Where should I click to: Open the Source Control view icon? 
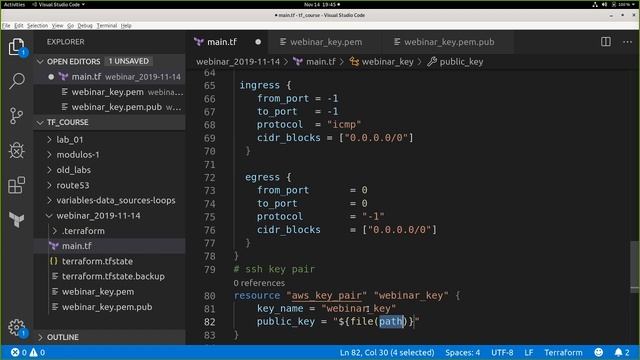tap(16, 116)
